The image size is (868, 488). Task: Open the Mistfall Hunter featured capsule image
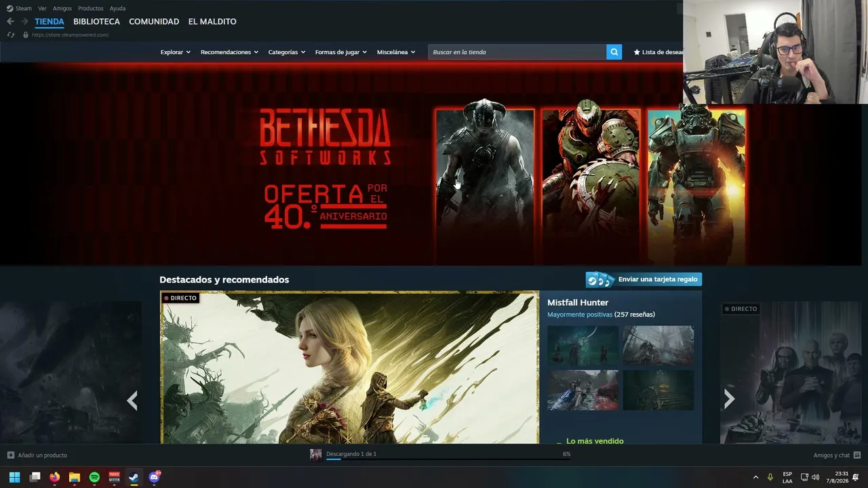click(x=350, y=367)
